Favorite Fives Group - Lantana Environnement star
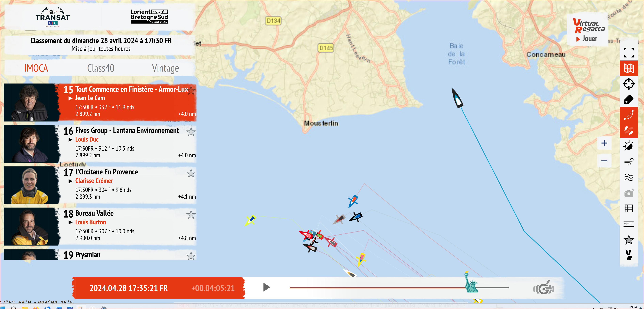Screen dimensions: 644x309 coord(191,132)
